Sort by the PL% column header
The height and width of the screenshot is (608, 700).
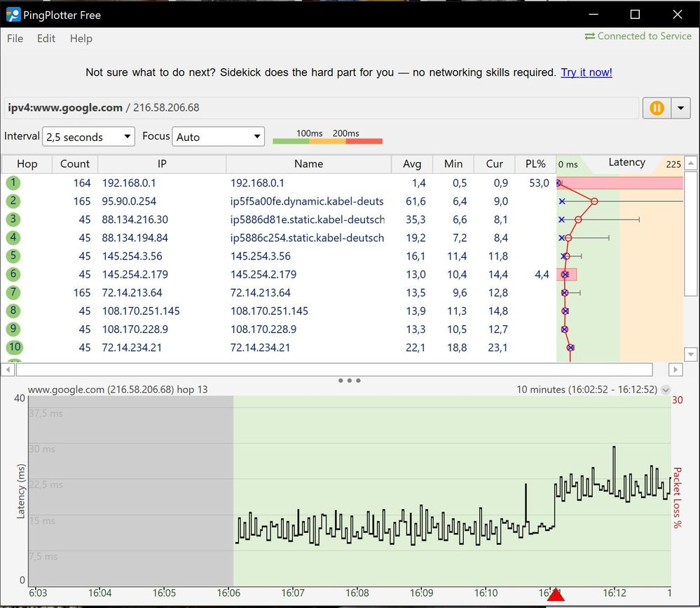click(x=535, y=163)
